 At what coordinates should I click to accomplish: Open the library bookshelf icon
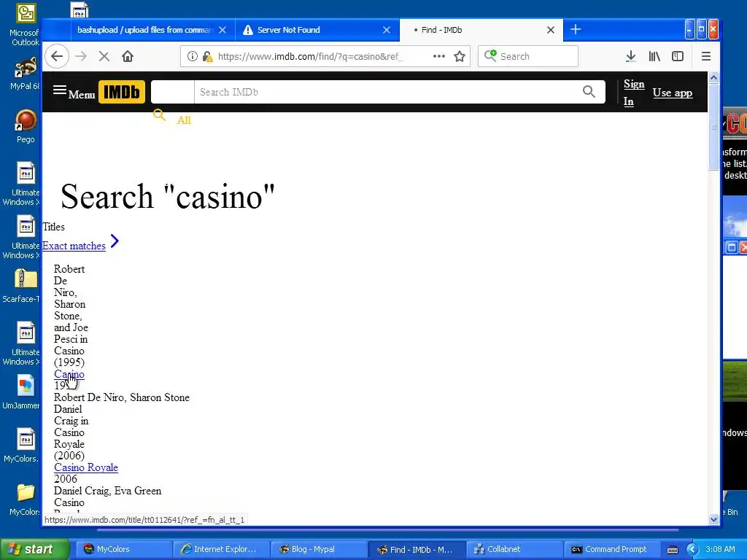[x=654, y=56]
